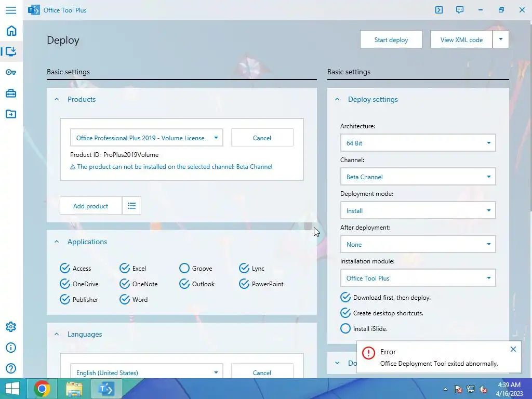Collapse the Deploy settings section
Viewport: 532px width, 399px height.
pos(337,99)
